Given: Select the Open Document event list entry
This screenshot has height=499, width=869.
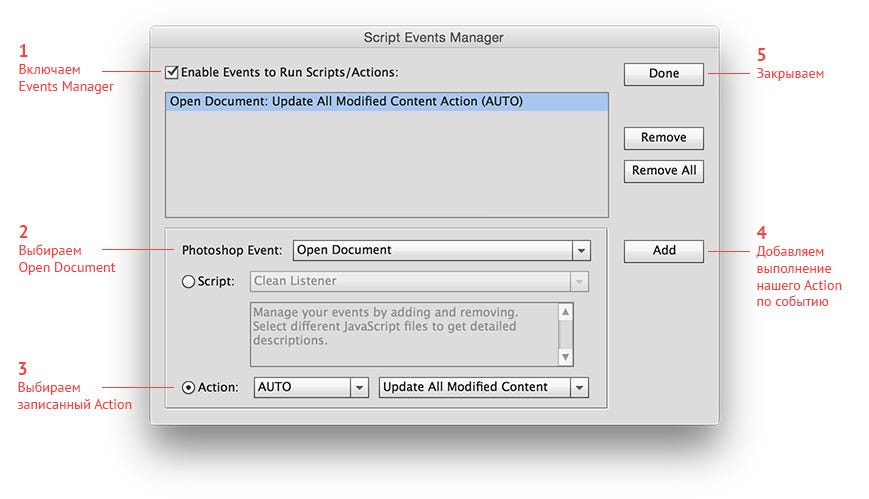Looking at the screenshot, I should point(387,101).
